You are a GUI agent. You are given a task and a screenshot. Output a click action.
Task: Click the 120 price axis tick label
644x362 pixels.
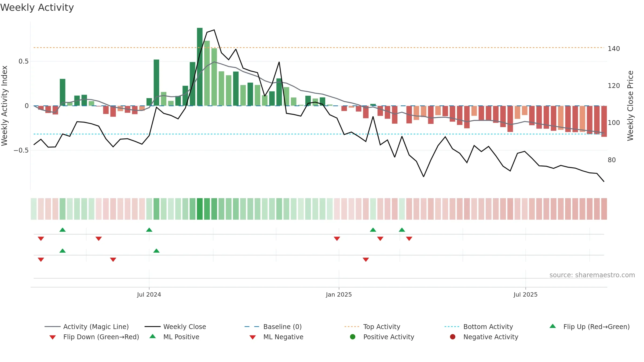[614, 86]
